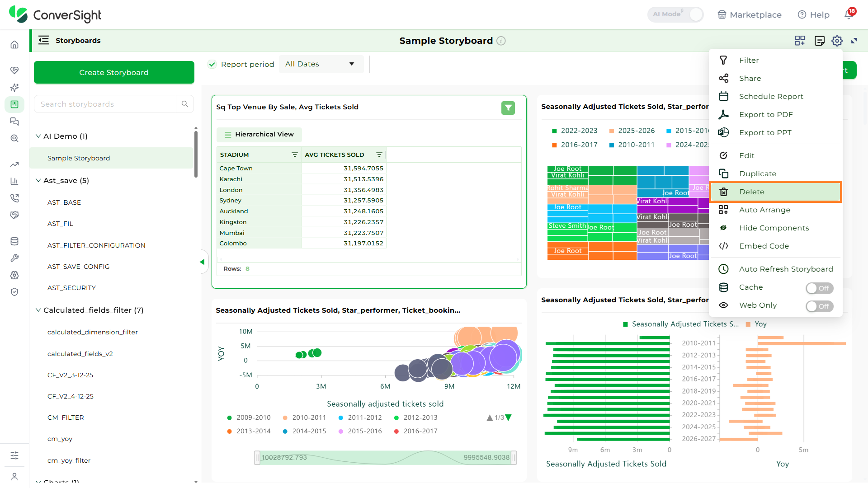Open the database icon in left sidebar
The width and height of the screenshot is (868, 488).
click(x=14, y=241)
